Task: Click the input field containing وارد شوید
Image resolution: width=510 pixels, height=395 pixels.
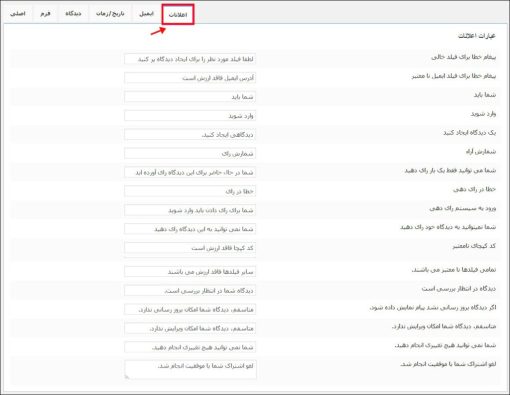Action: (x=190, y=116)
